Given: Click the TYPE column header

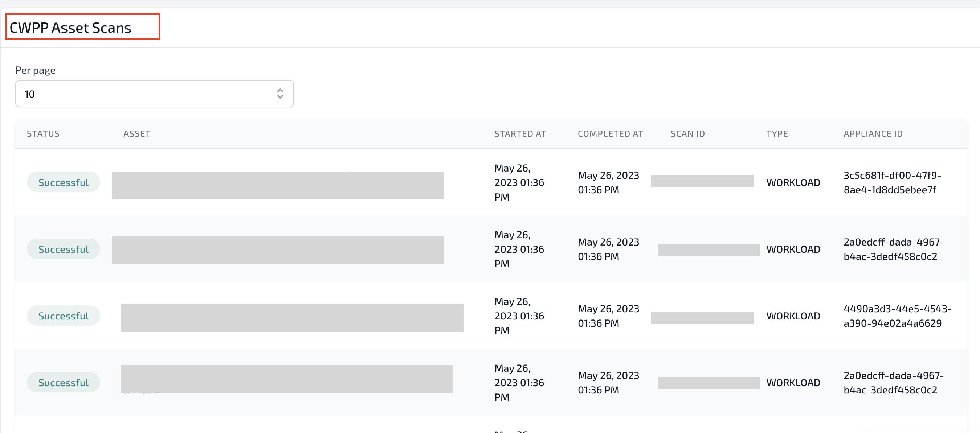Looking at the screenshot, I should (777, 134).
